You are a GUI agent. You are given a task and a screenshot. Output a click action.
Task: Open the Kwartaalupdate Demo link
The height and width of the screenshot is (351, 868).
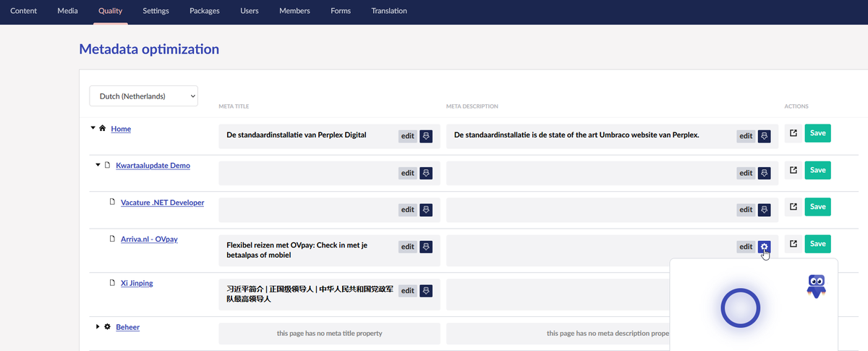(153, 166)
